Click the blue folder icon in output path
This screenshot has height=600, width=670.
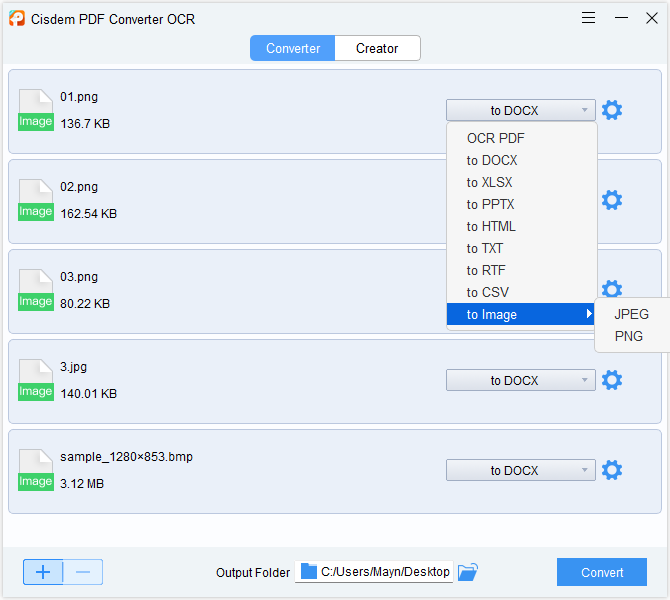point(309,571)
